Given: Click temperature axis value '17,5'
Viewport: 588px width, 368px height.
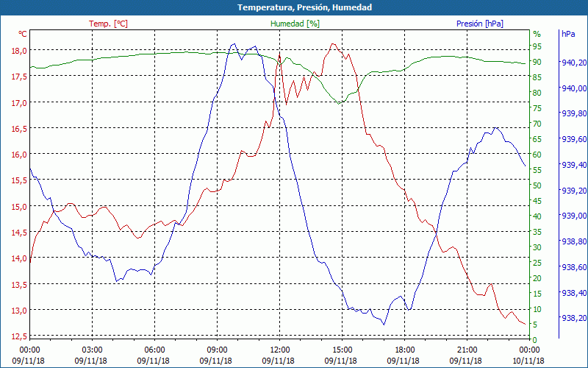Looking at the screenshot, I should [19, 77].
